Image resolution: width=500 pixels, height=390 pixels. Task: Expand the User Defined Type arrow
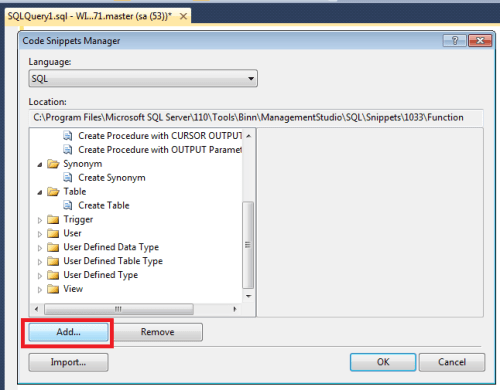pyautogui.click(x=40, y=276)
